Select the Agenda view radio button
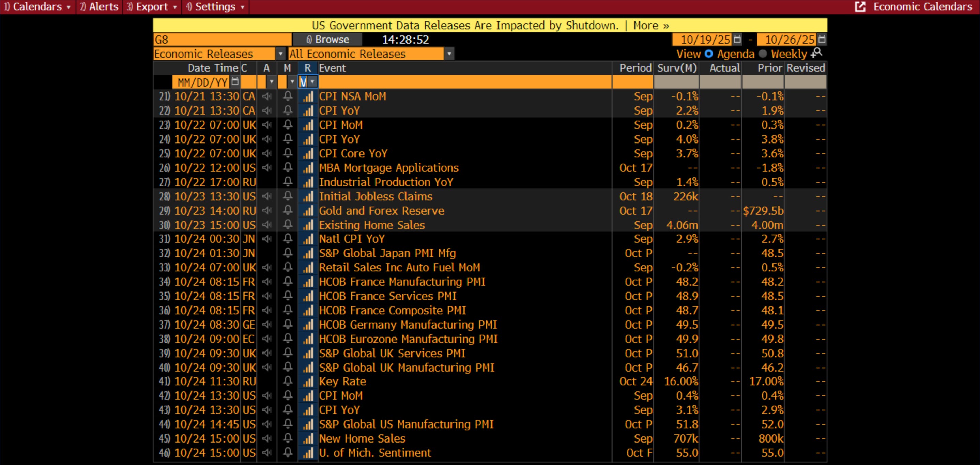980x465 pixels. [708, 54]
